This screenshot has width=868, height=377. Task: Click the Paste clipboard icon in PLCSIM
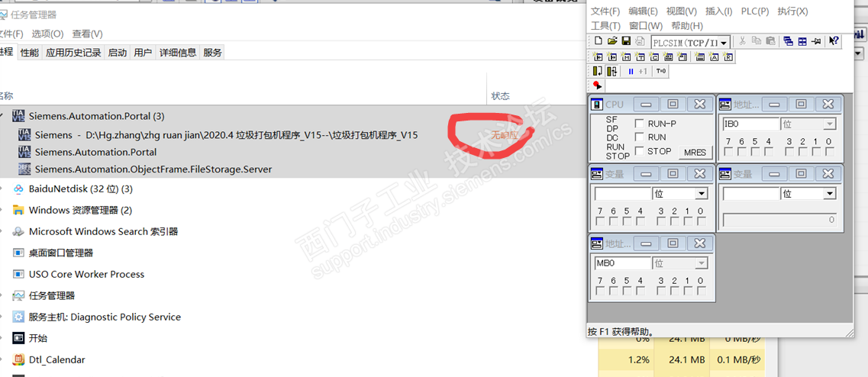click(770, 41)
